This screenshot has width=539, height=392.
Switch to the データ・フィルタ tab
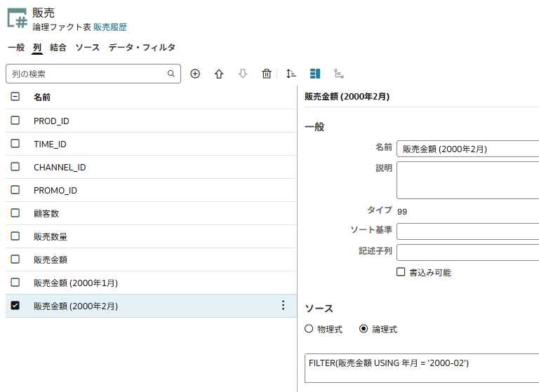click(142, 47)
